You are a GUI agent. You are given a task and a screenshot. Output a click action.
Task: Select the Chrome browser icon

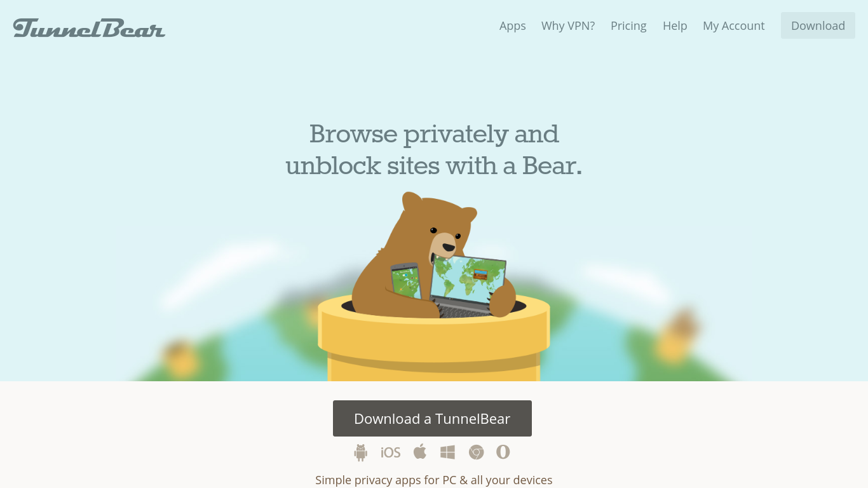[x=476, y=452]
